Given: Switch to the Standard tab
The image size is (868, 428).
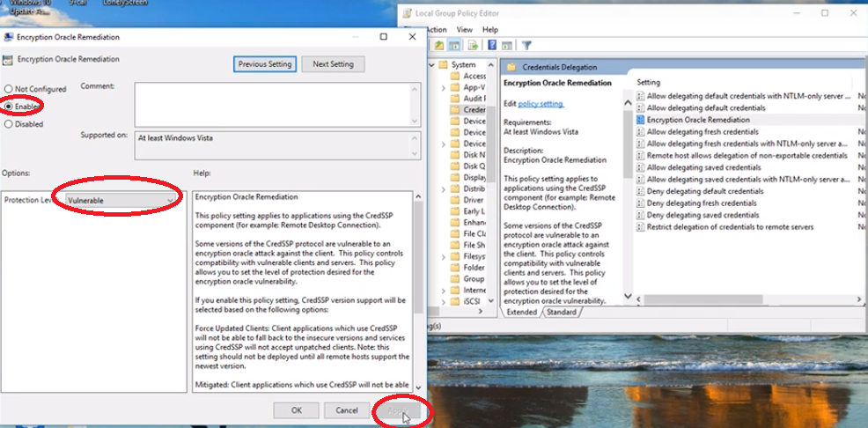Looking at the screenshot, I should 561,312.
